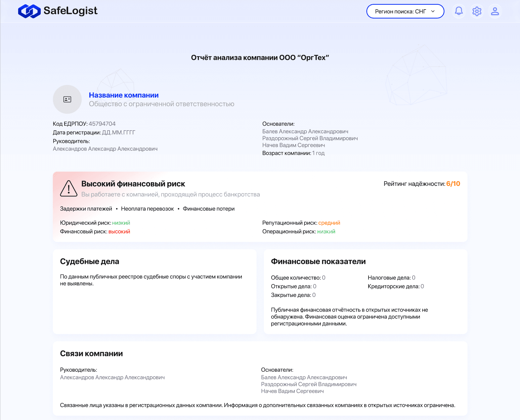Open the search region dropdown
520x420 pixels.
[405, 11]
